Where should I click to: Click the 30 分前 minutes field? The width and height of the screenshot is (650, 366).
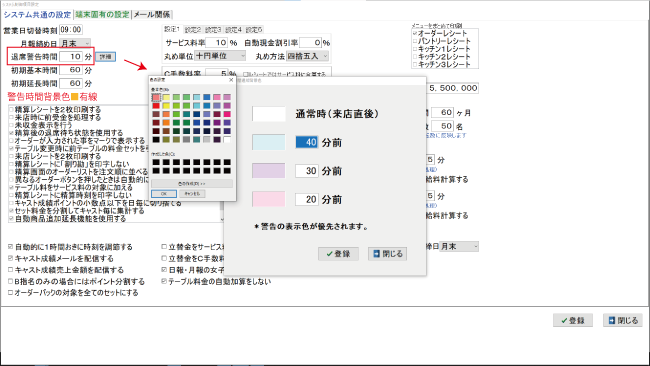307,170
